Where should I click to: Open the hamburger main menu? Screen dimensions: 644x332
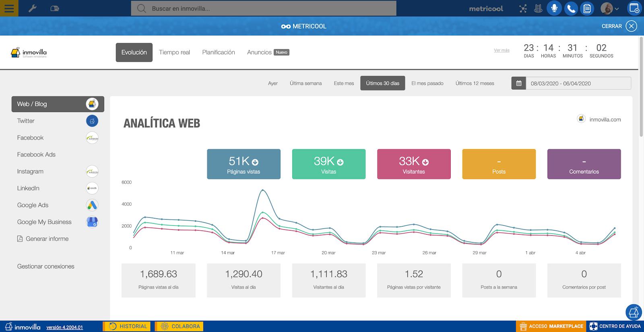click(x=9, y=8)
